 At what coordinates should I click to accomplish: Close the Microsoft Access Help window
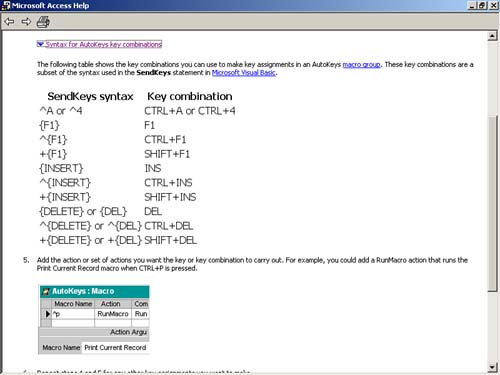click(x=493, y=6)
